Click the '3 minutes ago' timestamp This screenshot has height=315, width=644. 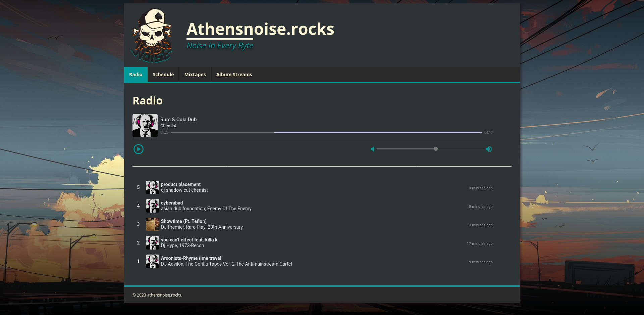pyautogui.click(x=481, y=188)
